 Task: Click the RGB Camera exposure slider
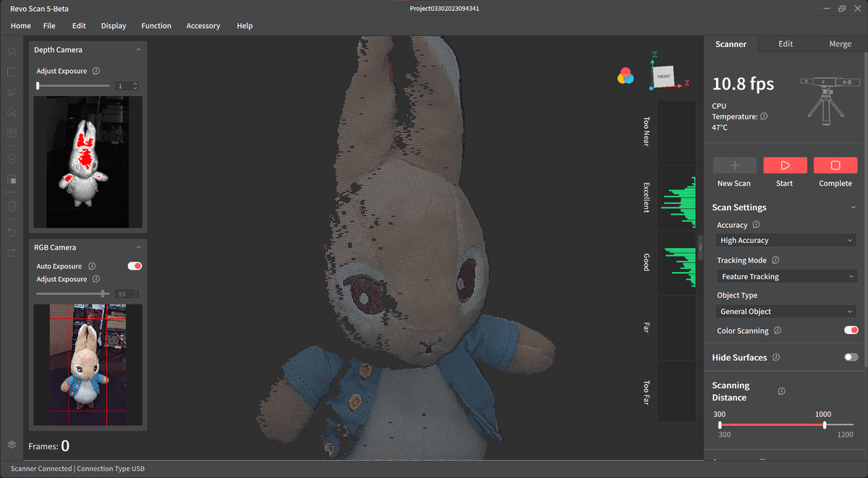tap(74, 294)
